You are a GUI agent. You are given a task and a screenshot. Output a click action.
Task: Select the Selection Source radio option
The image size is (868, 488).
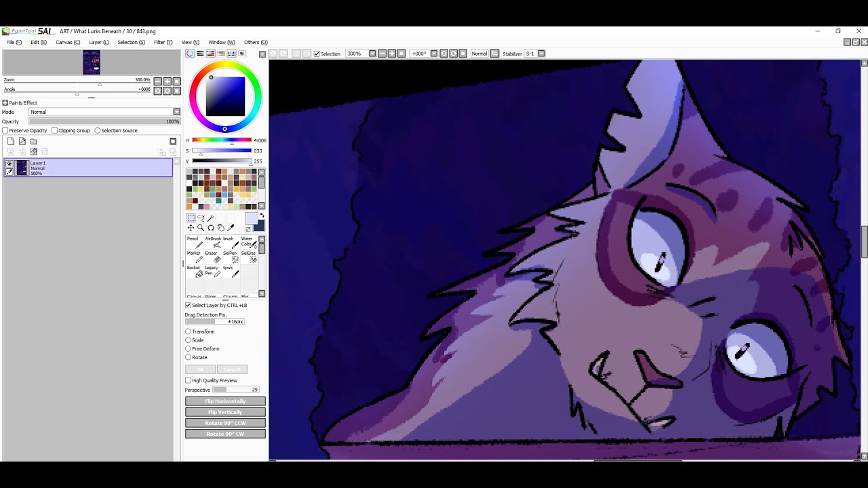click(98, 130)
